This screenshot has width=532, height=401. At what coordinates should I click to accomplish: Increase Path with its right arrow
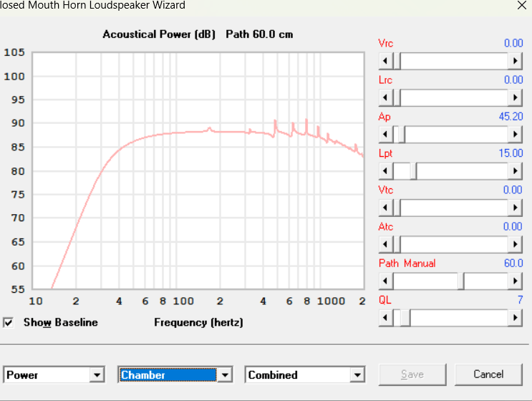pyautogui.click(x=515, y=281)
